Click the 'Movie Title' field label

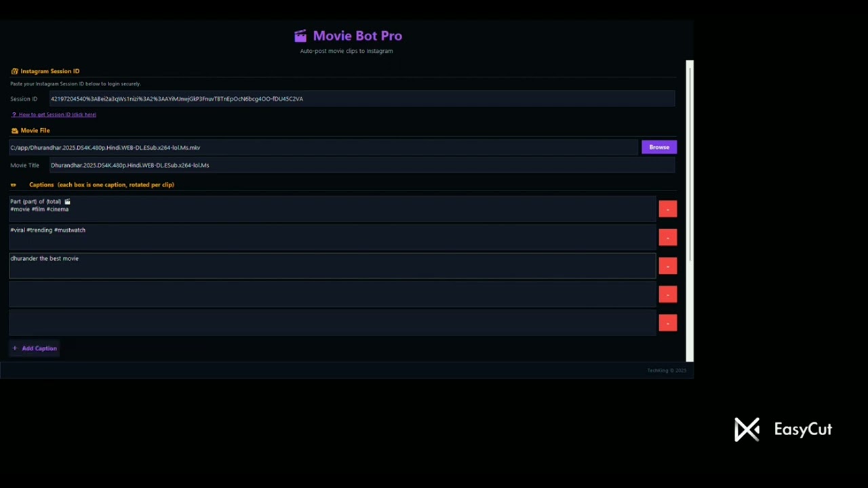pyautogui.click(x=24, y=165)
